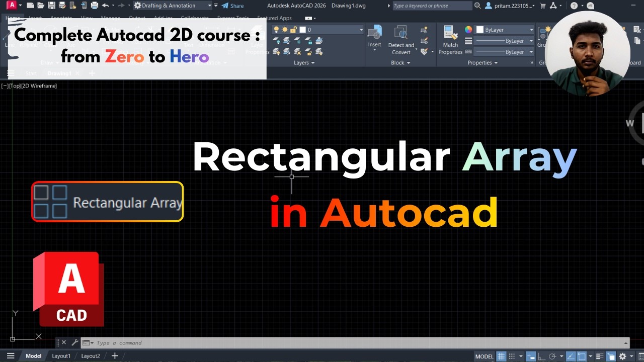Click the Match Layer icon
Screen dimensions: 644x362
[318, 52]
